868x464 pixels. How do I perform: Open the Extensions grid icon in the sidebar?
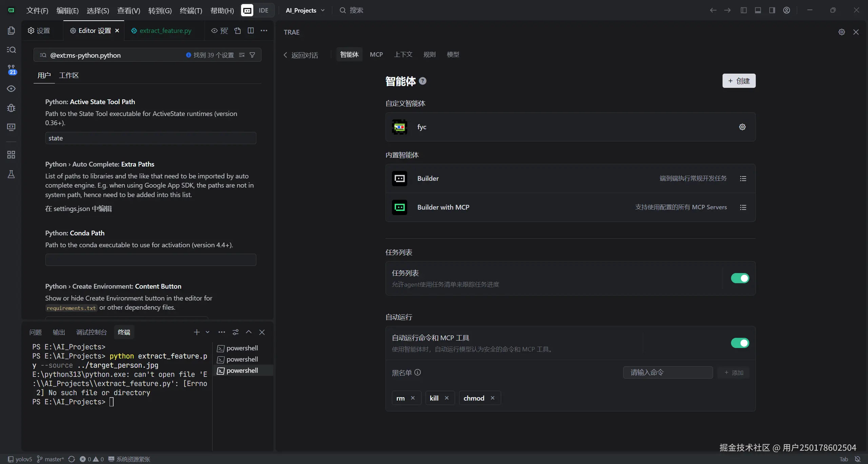11,155
